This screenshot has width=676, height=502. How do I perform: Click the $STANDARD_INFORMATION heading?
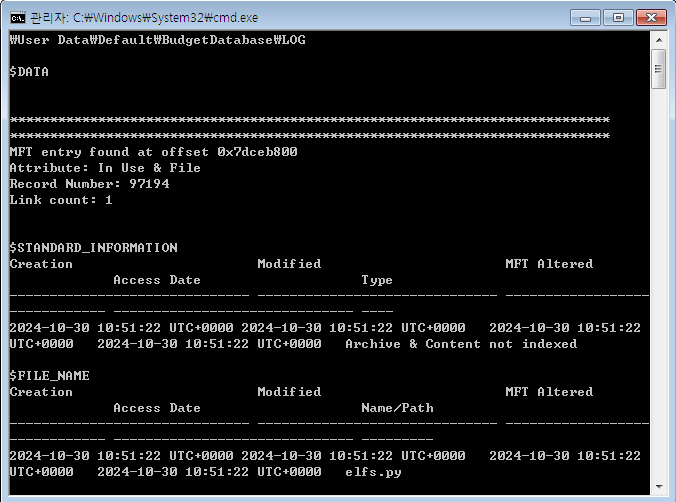[94, 248]
